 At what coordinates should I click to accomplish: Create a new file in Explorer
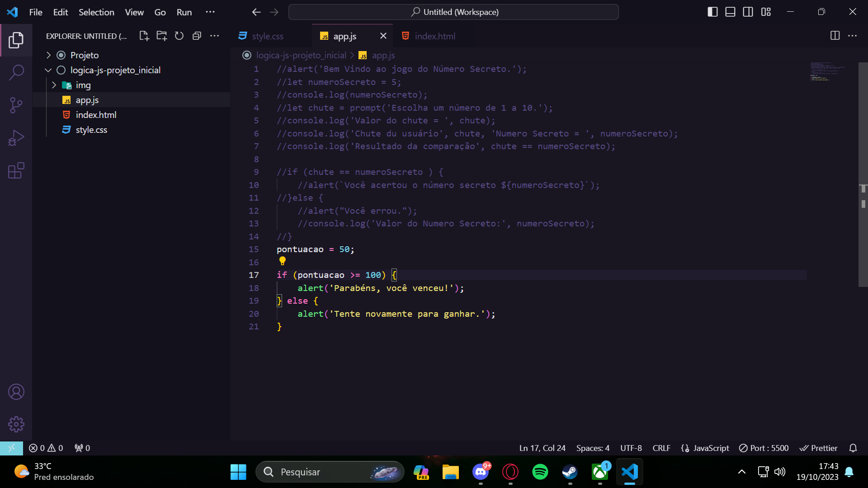coord(144,36)
